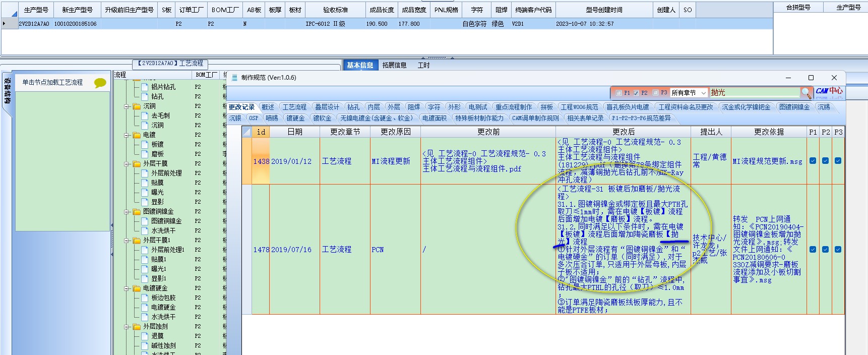Open the 工艺流程 chapter tab
Image resolution: width=868 pixels, height=355 pixels.
(x=294, y=107)
